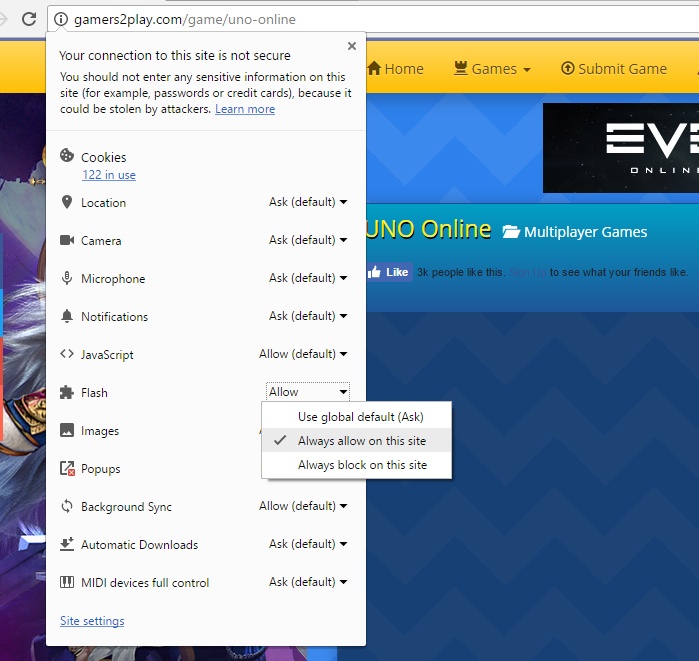The image size is (699, 661).
Task: Close the site information popup
Action: (352, 46)
